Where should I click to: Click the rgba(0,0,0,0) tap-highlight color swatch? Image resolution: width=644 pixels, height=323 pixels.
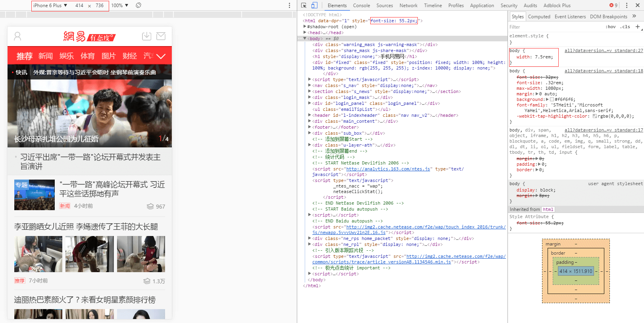coord(595,116)
